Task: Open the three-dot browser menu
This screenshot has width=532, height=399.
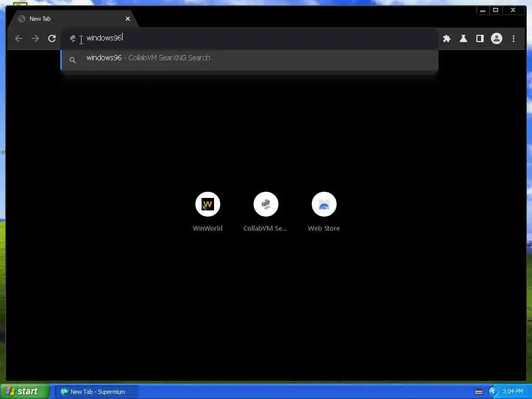Action: [x=513, y=38]
